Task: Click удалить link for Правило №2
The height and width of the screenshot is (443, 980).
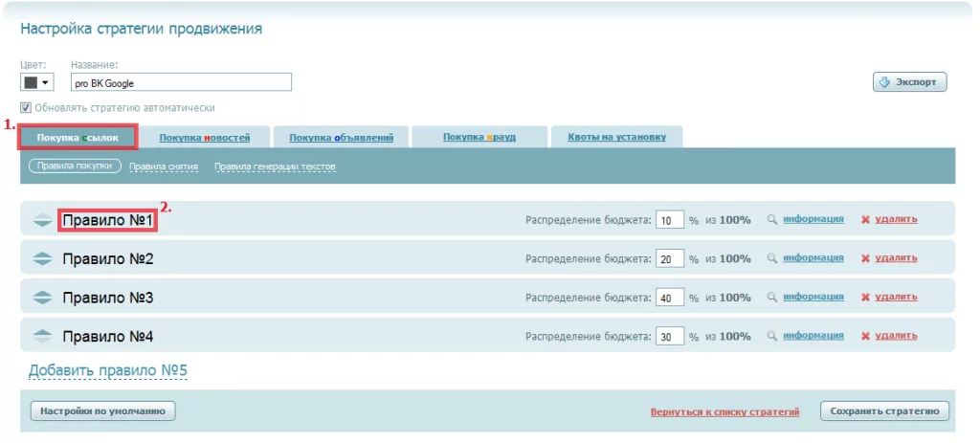Action: point(896,258)
